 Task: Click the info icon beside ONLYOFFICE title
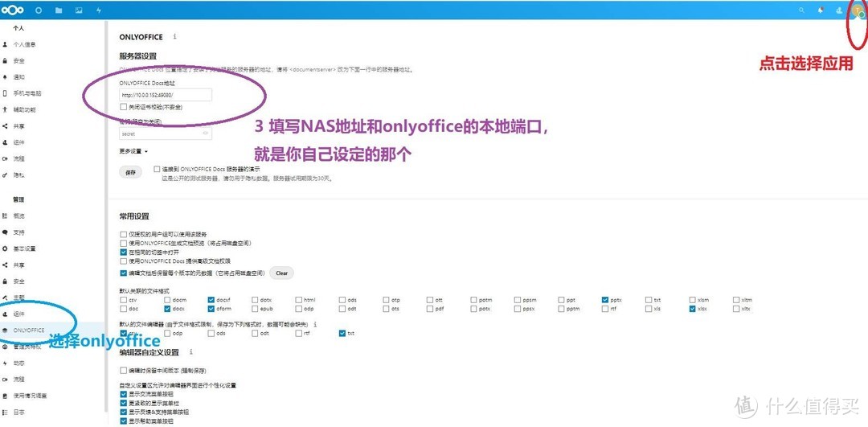pyautogui.click(x=175, y=36)
